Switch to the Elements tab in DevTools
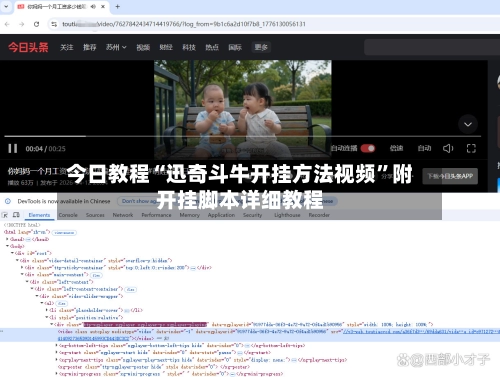500x377 pixels. (x=39, y=215)
